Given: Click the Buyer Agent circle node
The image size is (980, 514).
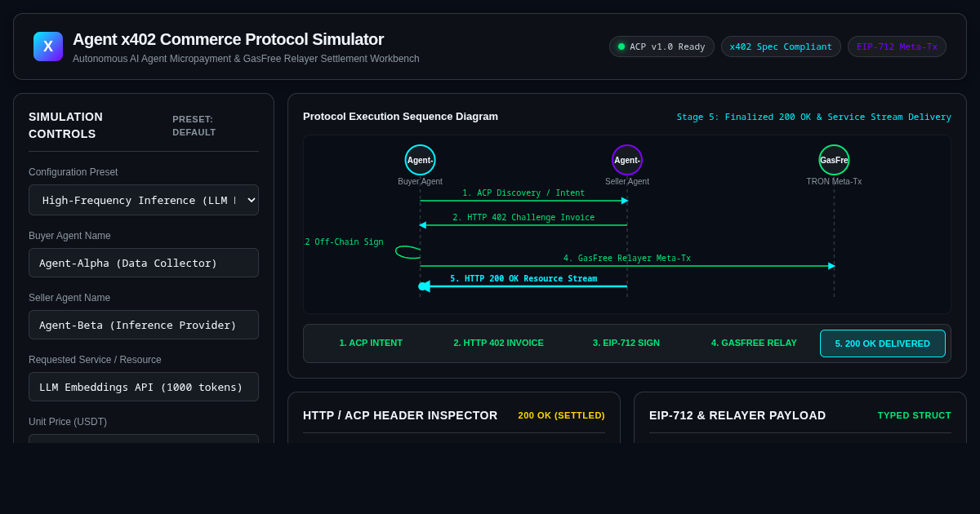Looking at the screenshot, I should [420, 160].
